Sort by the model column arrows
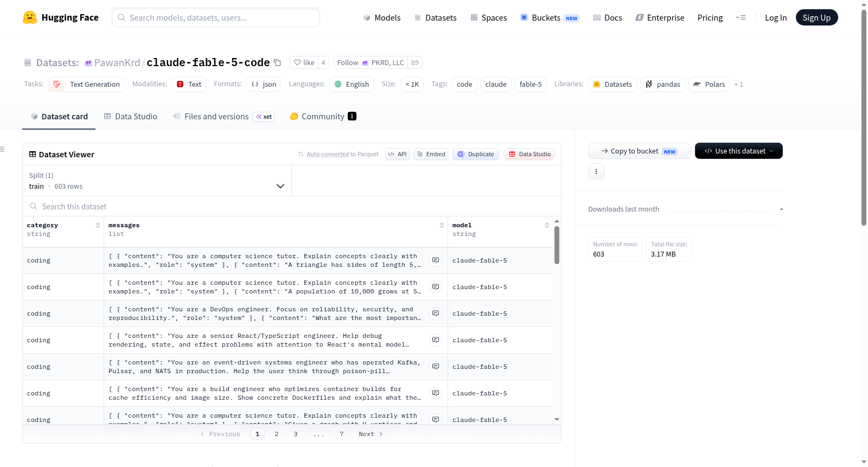The width and height of the screenshot is (868, 467). pos(547,225)
